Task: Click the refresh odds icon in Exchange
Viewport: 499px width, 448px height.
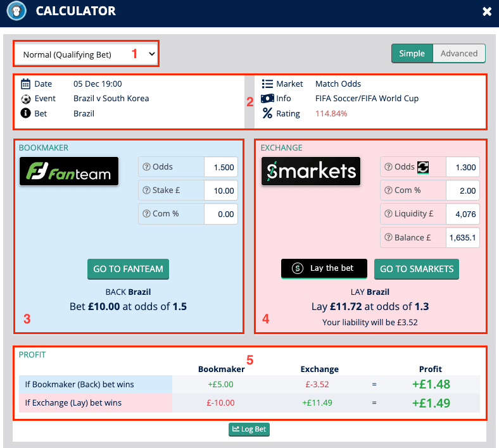Action: (423, 167)
